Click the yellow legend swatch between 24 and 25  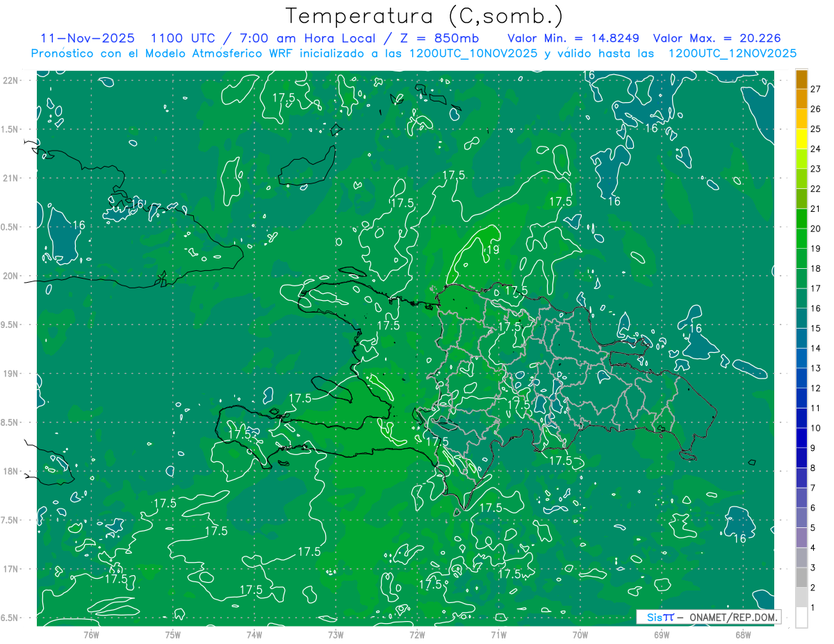(801, 140)
